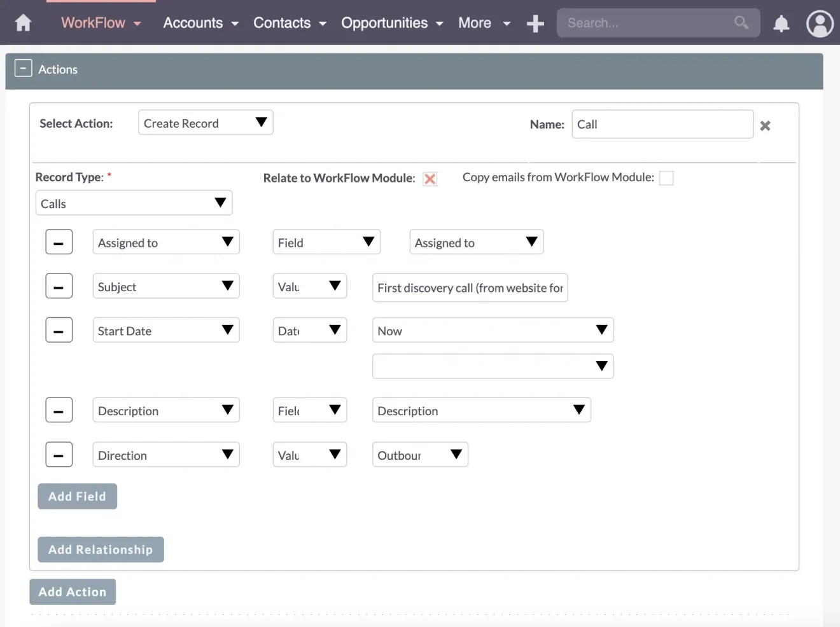Change the Start Date value from Now
Viewport: 840px width, 627px height.
pos(493,330)
